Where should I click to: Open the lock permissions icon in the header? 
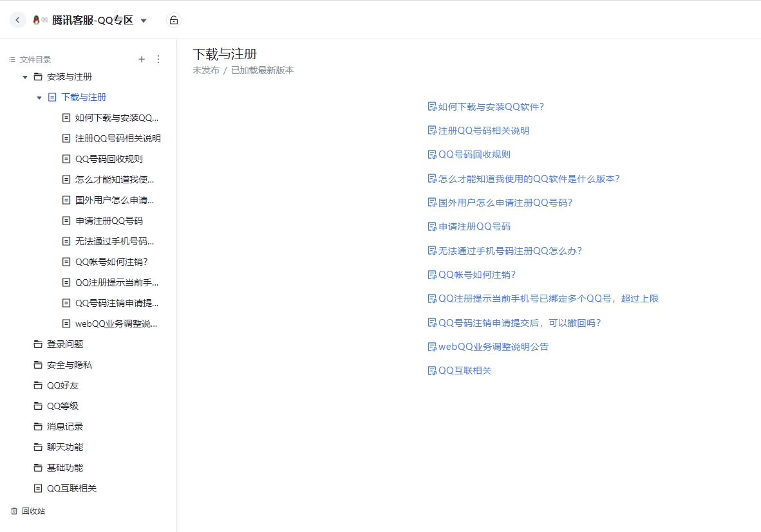pos(174,20)
